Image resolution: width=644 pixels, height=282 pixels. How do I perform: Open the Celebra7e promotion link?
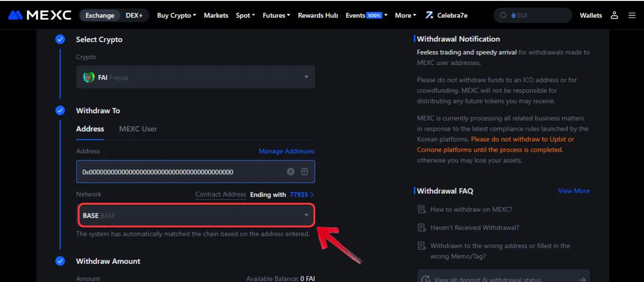[447, 15]
